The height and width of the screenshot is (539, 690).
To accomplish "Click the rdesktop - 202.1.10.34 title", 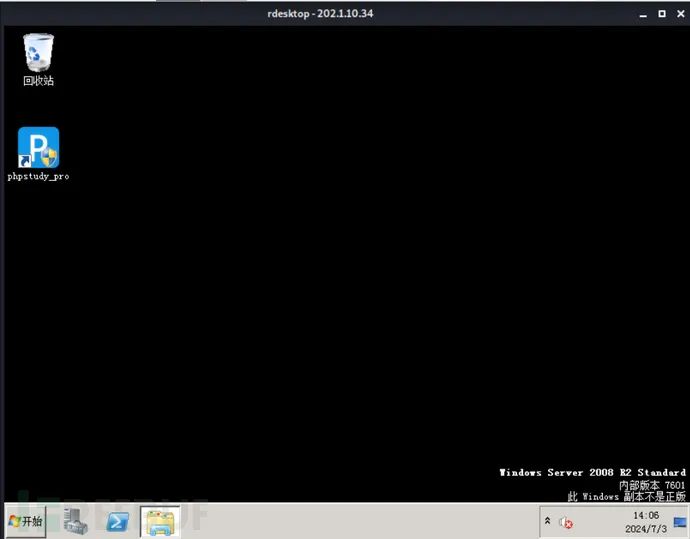I will click(x=320, y=14).
